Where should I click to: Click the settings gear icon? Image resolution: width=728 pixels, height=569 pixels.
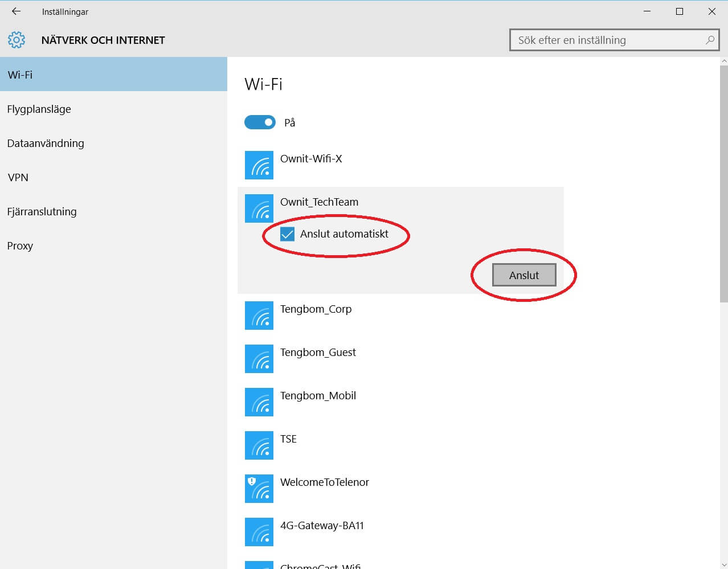point(17,40)
